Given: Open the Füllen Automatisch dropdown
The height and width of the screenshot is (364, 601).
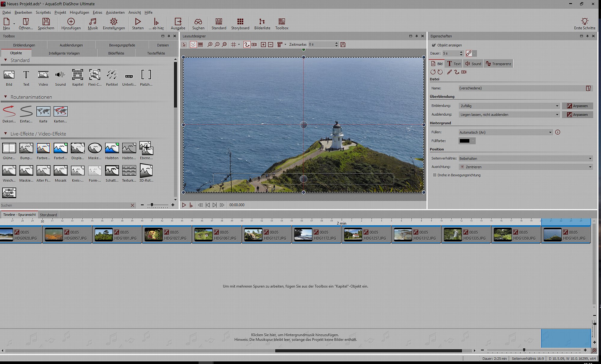Looking at the screenshot, I should pos(505,132).
